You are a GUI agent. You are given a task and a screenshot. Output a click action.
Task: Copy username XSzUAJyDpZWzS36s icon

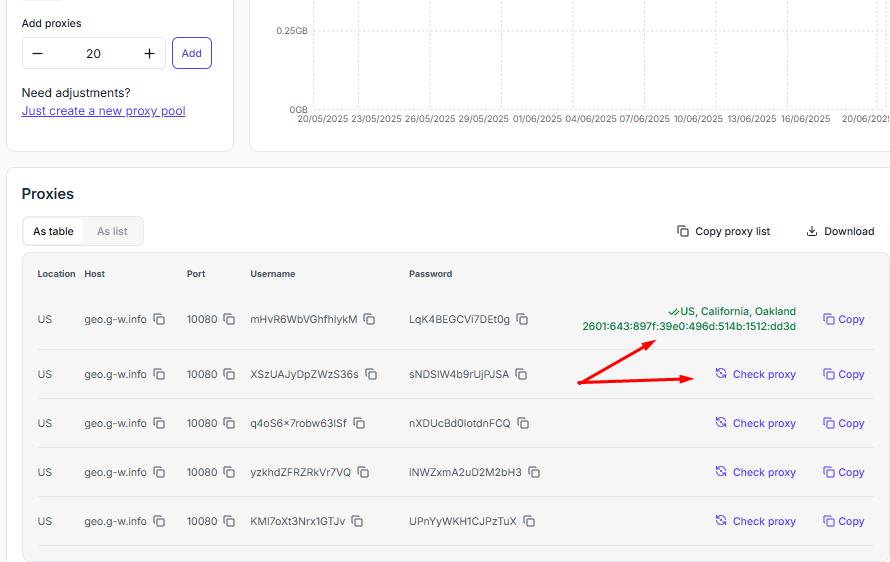371,374
